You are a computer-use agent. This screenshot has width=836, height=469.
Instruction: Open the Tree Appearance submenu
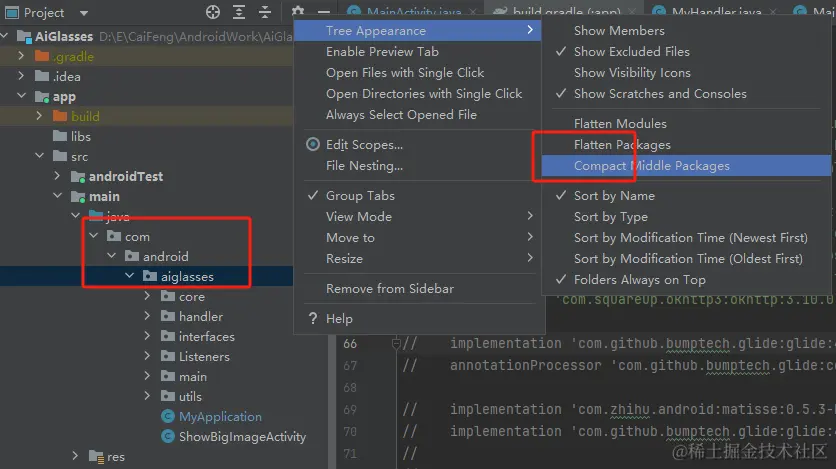pos(417,31)
